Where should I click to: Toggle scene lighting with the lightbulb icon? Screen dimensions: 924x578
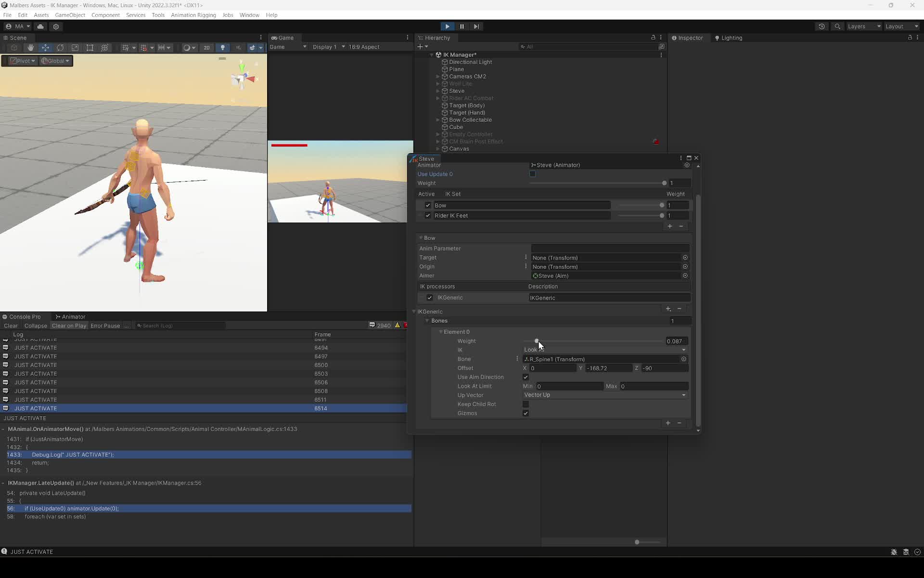pos(223,48)
